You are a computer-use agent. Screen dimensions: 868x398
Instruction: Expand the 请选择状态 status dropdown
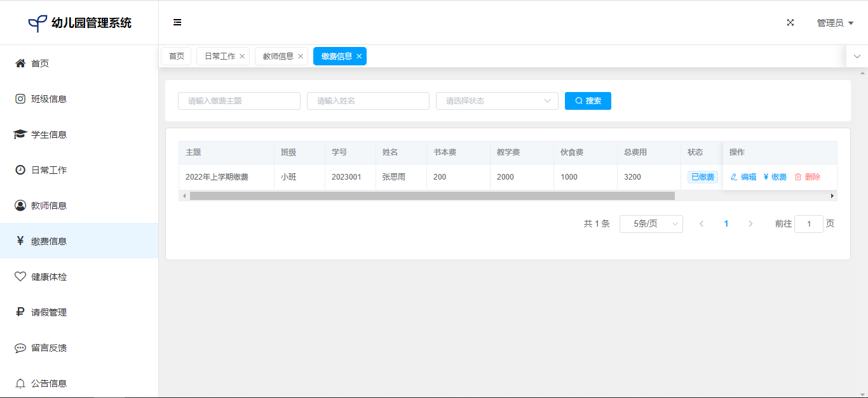pyautogui.click(x=496, y=101)
